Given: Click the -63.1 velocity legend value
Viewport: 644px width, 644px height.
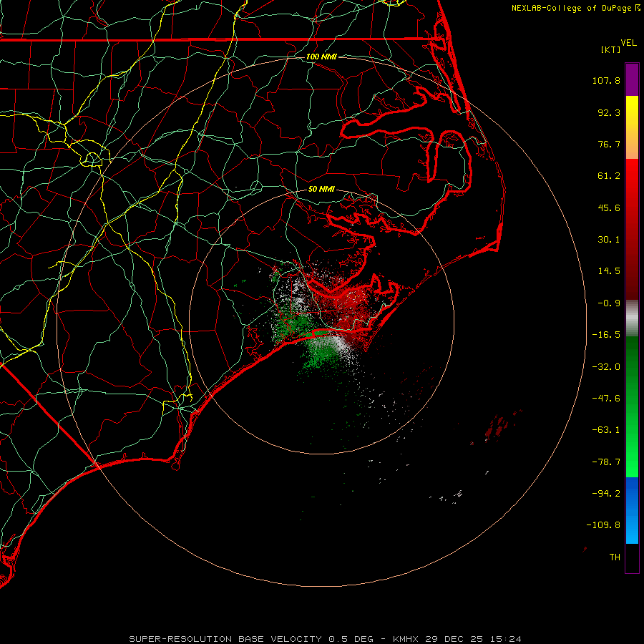Looking at the screenshot, I should coord(606,430).
